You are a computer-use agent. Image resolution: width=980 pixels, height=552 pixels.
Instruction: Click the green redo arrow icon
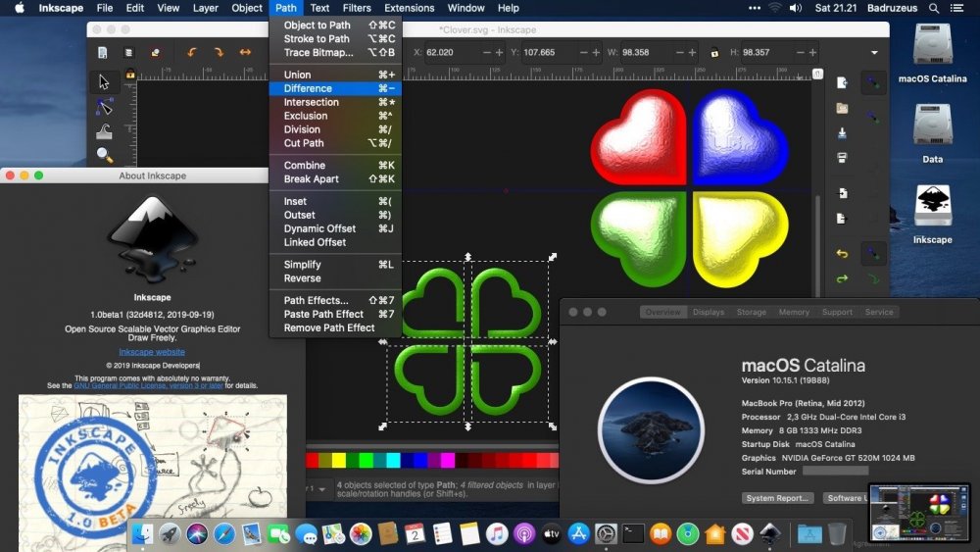842,278
